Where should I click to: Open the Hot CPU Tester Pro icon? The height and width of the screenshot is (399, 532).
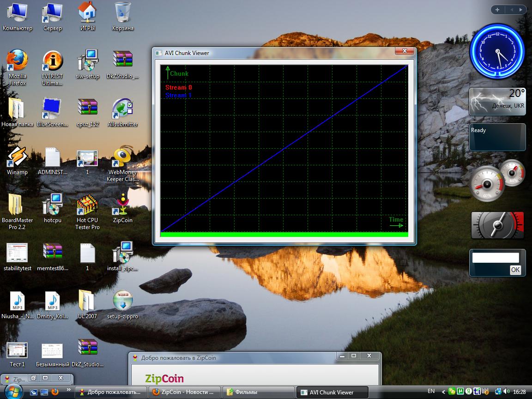(87, 205)
